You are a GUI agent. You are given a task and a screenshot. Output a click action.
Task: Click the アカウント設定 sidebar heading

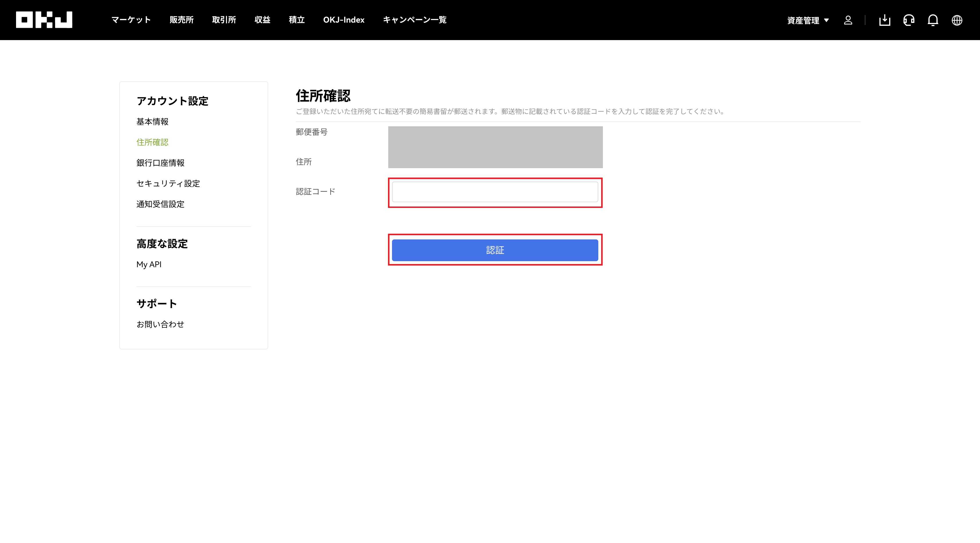coord(172,101)
